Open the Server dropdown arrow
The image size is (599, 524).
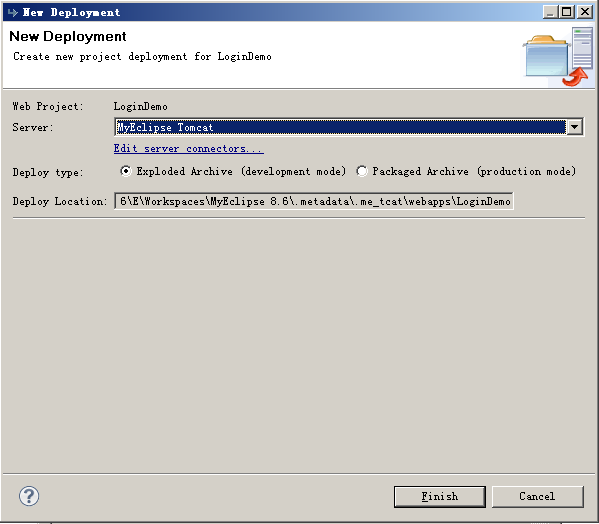click(x=575, y=127)
